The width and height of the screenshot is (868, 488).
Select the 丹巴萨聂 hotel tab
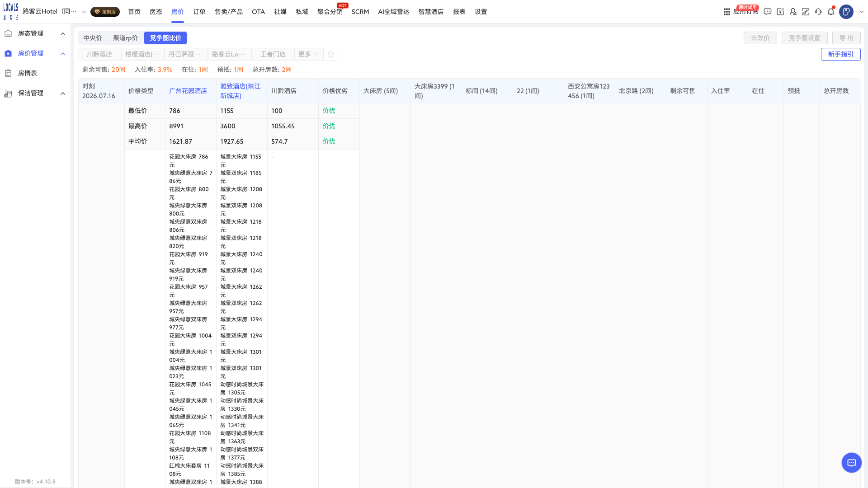tap(186, 54)
